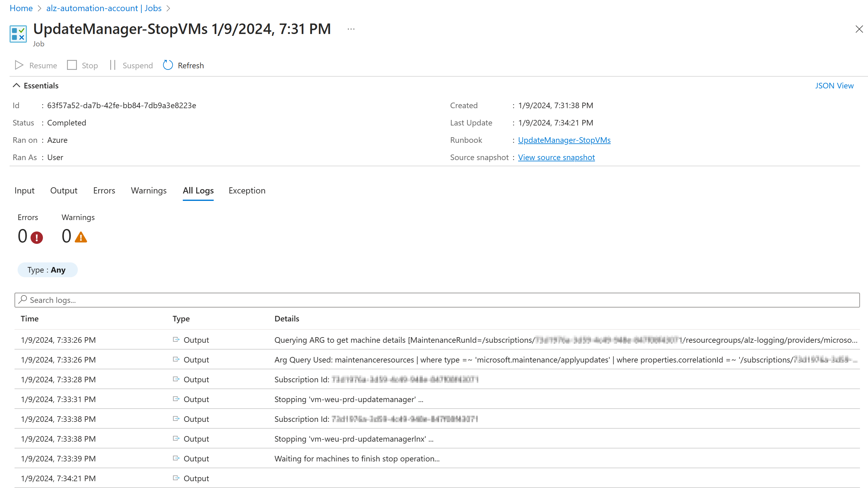Click the Last Update timestamp value
This screenshot has width=868, height=488.
(x=556, y=122)
